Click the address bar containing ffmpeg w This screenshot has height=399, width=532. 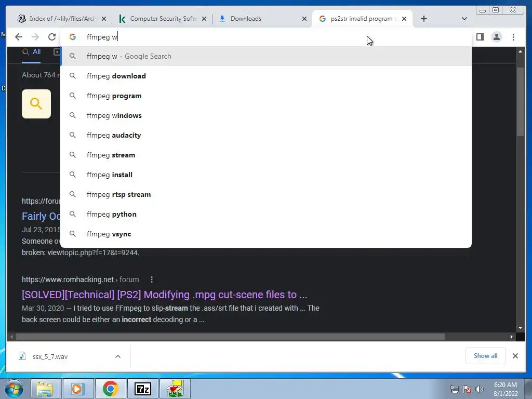[266, 37]
